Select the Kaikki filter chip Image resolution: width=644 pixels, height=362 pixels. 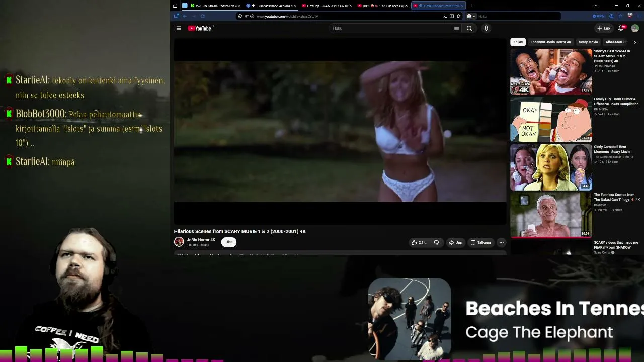pos(518,42)
